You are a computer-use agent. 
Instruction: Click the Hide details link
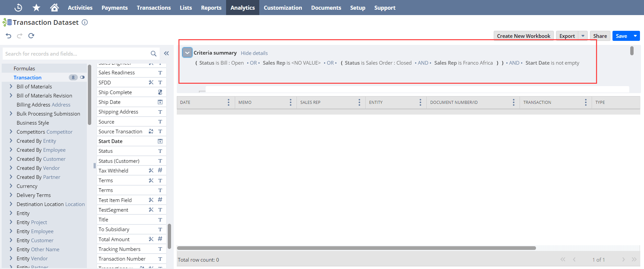254,53
